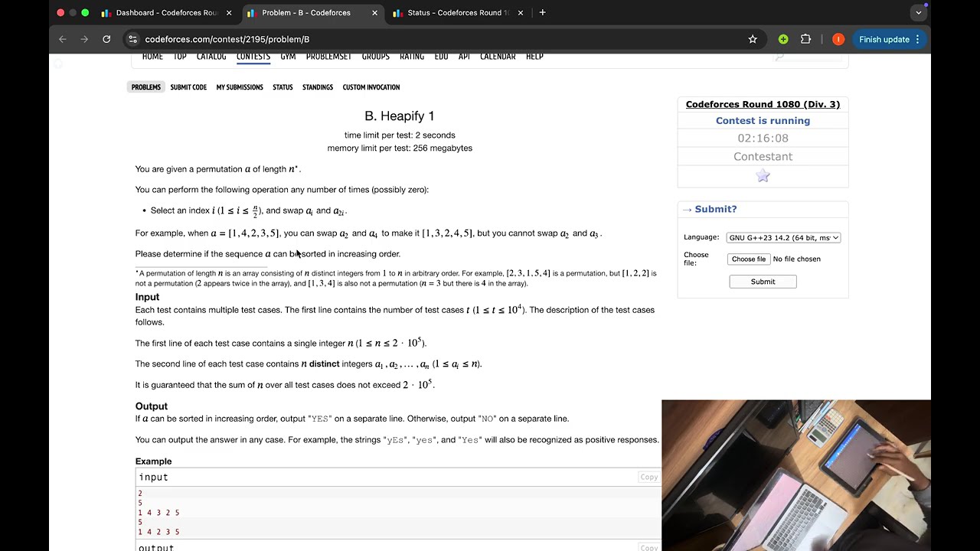Image resolution: width=980 pixels, height=551 pixels.
Task: Click the contest timer 02:16:08
Action: pyautogui.click(x=763, y=138)
